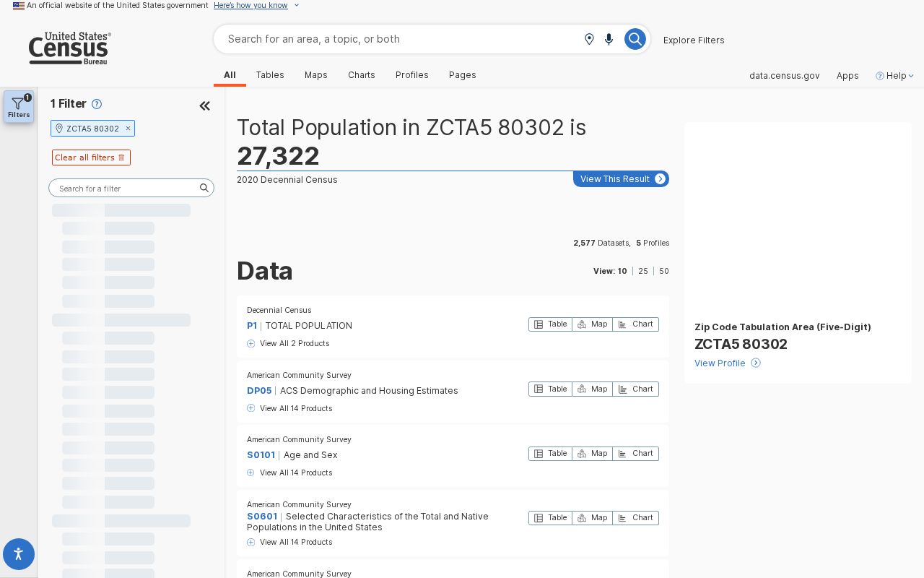Switch to the Charts tab
This screenshot has width=924, height=578.
pos(362,75)
